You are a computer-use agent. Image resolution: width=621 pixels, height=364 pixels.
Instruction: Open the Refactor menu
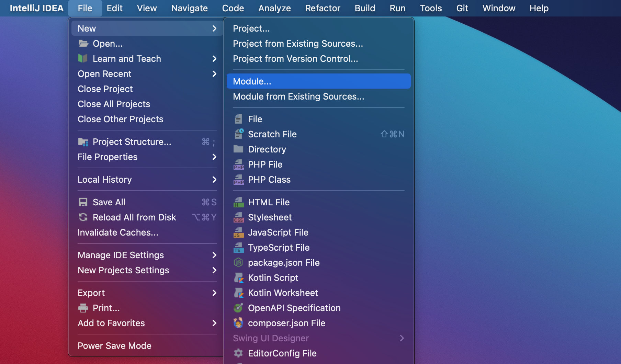(x=323, y=8)
